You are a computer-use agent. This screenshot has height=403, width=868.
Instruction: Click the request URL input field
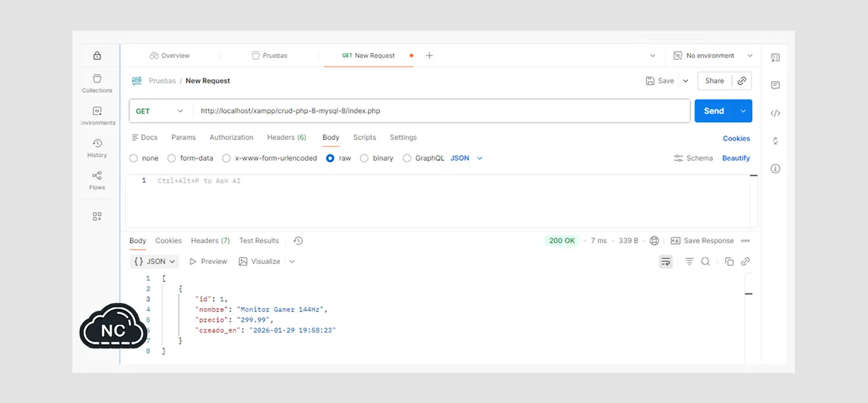441,111
